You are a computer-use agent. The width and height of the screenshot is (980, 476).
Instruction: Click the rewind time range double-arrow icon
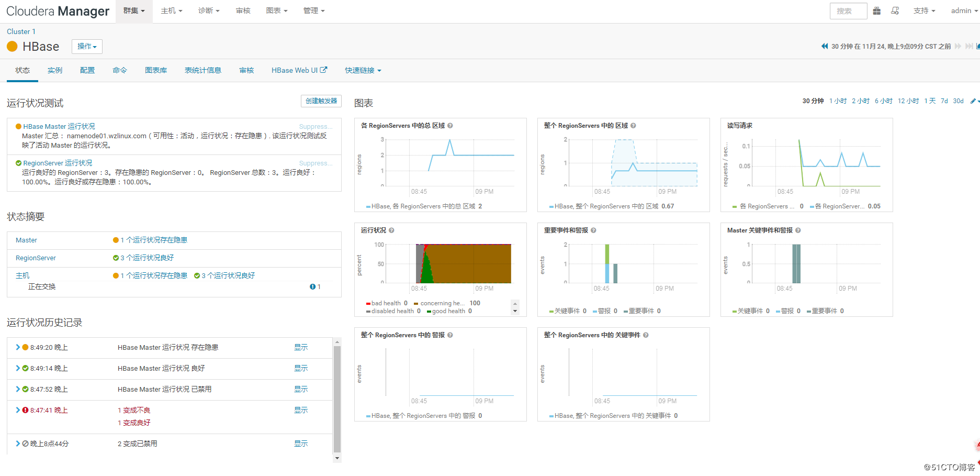point(825,46)
